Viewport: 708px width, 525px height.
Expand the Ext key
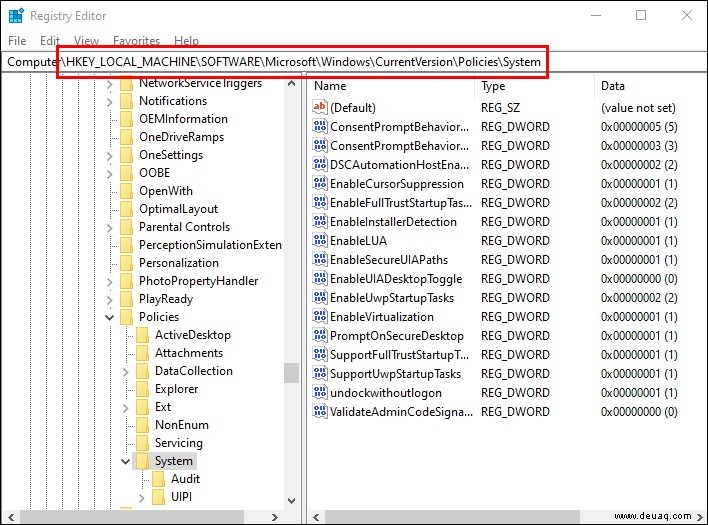(126, 408)
